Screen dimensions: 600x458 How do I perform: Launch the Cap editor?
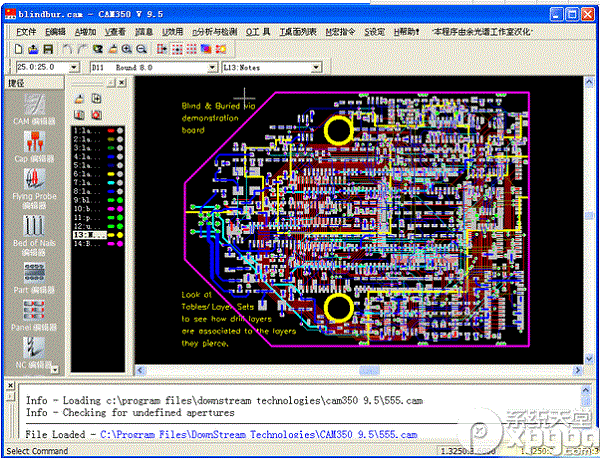coord(34,147)
